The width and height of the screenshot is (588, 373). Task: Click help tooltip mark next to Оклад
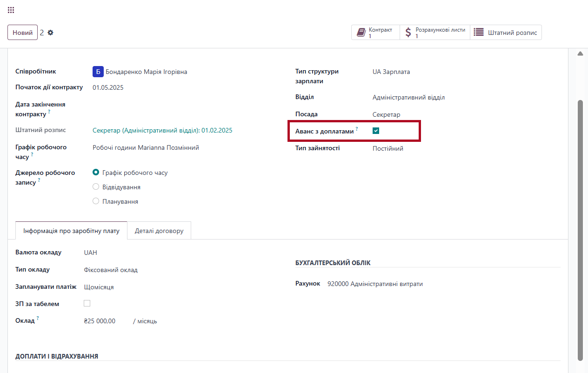pyautogui.click(x=38, y=318)
